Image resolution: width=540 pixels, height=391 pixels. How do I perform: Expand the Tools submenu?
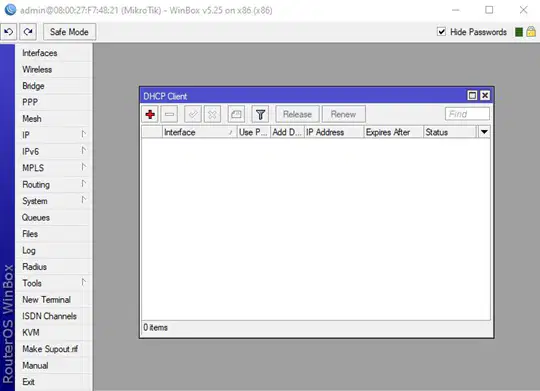coord(54,283)
